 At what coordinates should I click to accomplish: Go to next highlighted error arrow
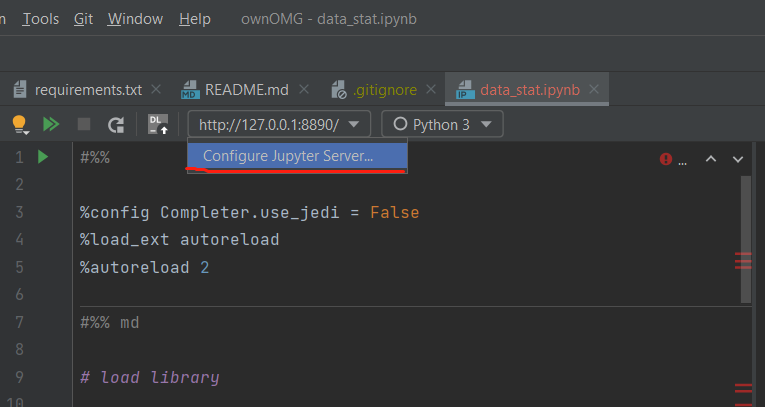[738, 159]
